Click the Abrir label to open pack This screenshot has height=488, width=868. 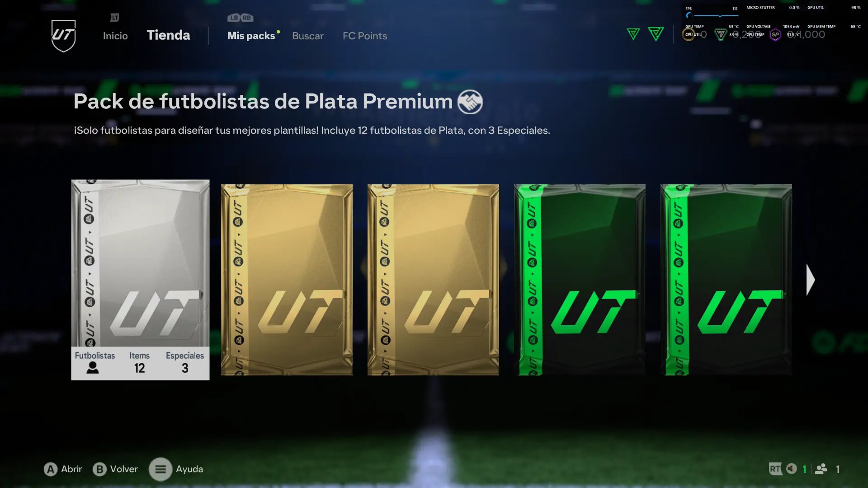72,469
